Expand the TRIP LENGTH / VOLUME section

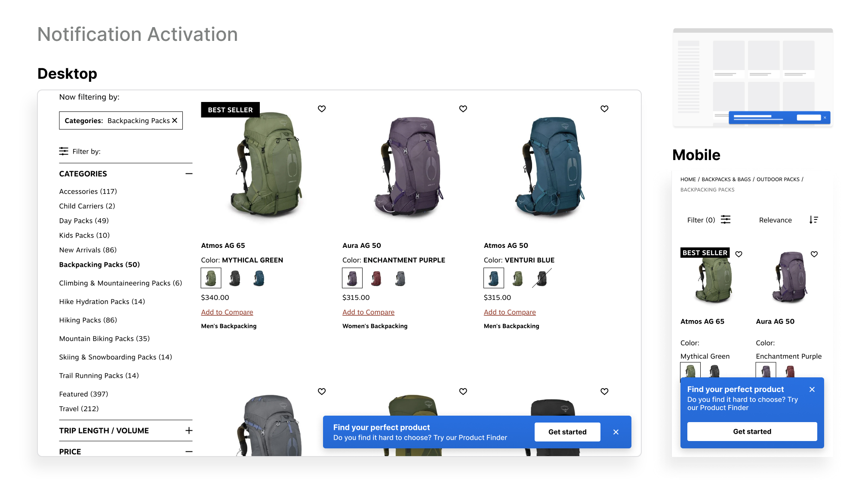[189, 431]
